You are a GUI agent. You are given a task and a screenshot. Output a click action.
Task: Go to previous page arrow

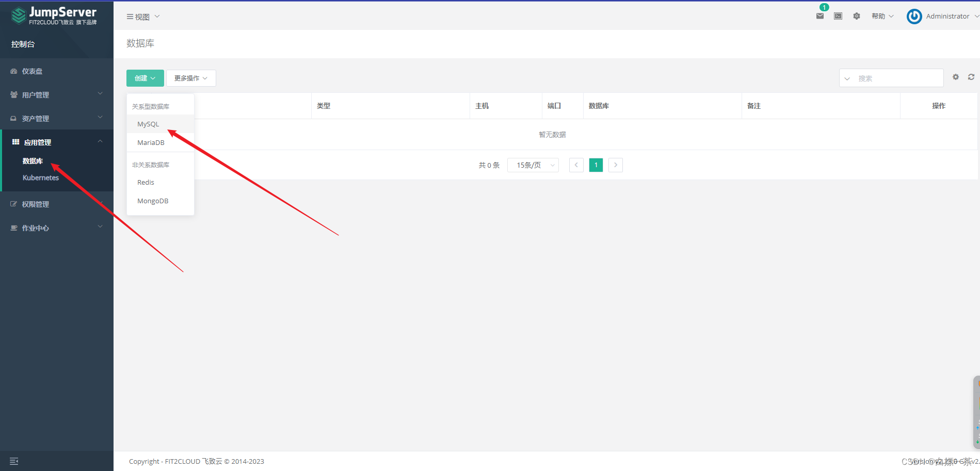coord(576,165)
